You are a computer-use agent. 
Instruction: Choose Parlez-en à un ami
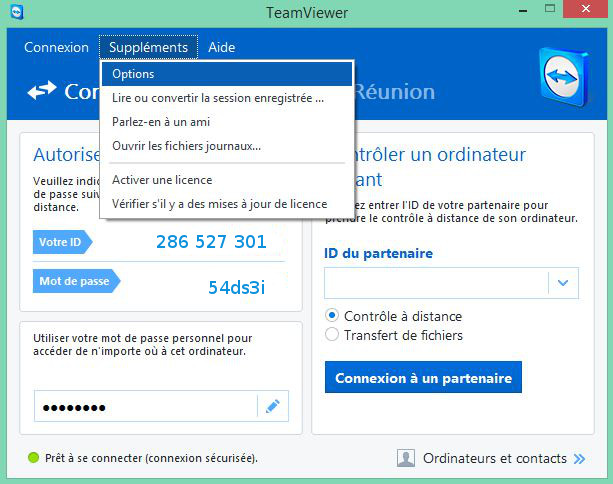pyautogui.click(x=227, y=122)
